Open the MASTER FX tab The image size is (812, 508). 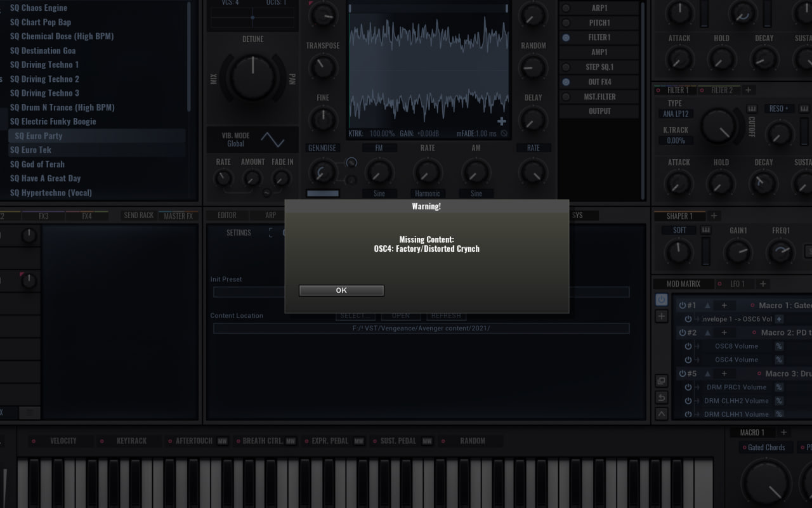[x=178, y=216]
